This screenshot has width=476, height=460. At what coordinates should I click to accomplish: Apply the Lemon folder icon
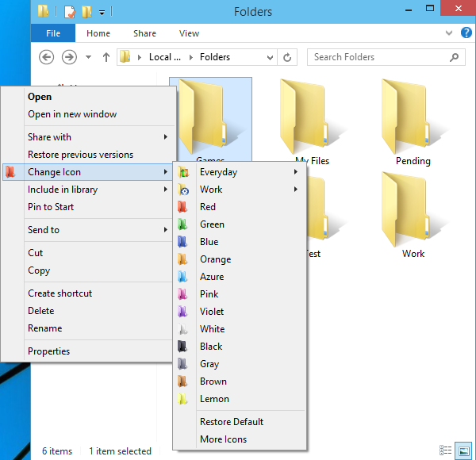[x=214, y=399]
